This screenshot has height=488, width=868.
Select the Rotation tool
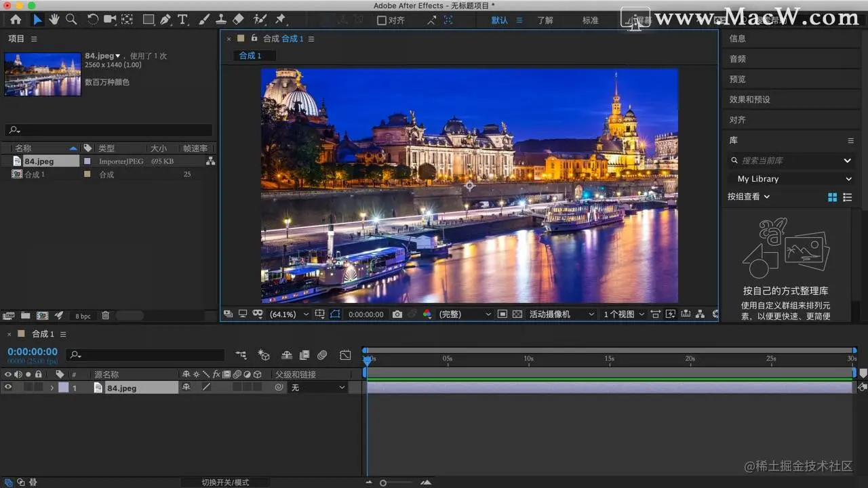point(93,20)
